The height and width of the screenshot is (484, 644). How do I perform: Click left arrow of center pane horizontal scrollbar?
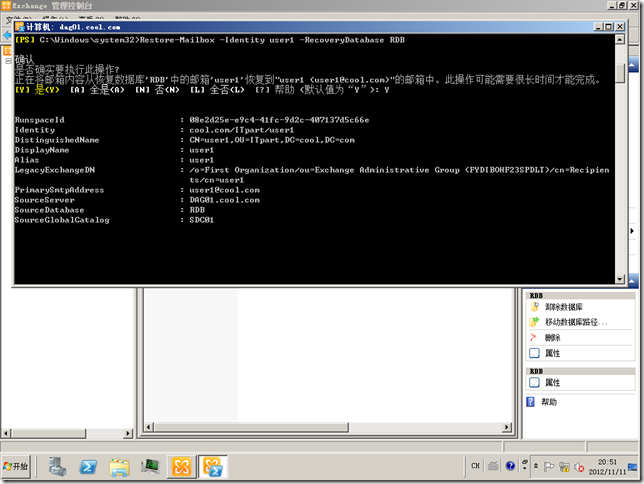click(x=149, y=427)
